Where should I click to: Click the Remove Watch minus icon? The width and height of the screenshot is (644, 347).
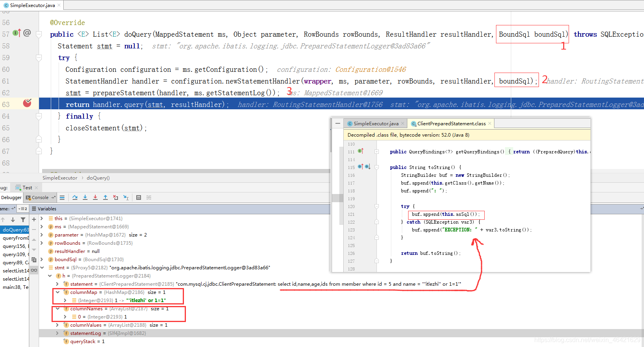[x=34, y=230]
